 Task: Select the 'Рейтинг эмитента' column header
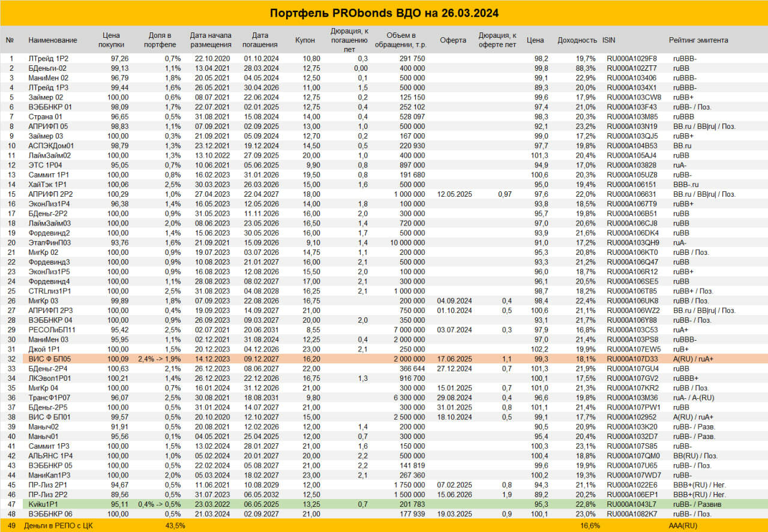[698, 40]
